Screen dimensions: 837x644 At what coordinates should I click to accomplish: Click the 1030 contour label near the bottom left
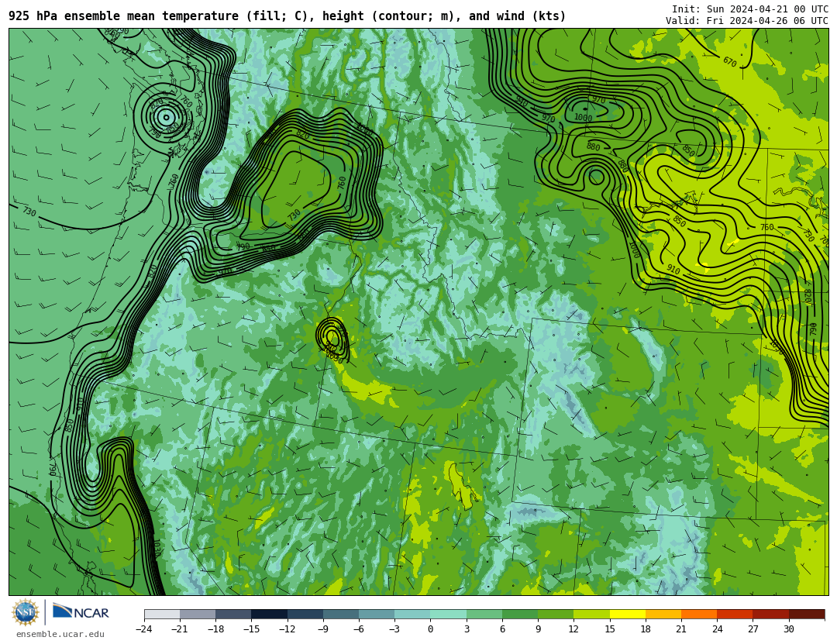pyautogui.click(x=157, y=549)
